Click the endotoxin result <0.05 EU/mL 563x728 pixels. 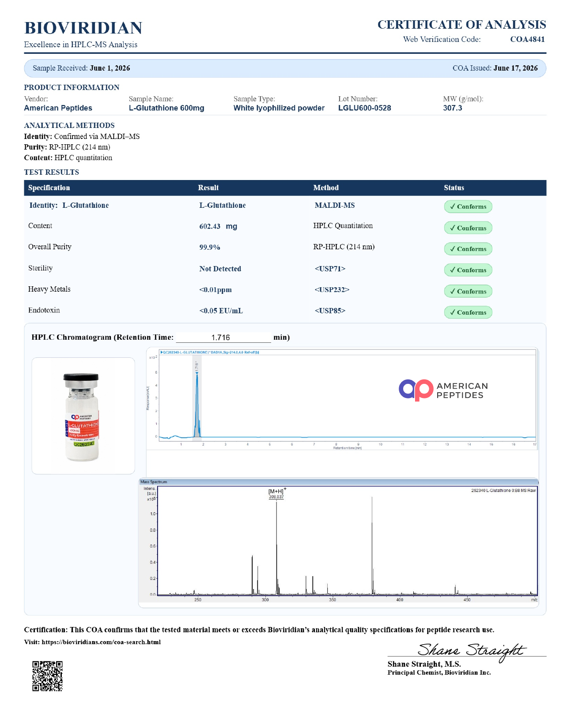[221, 311]
